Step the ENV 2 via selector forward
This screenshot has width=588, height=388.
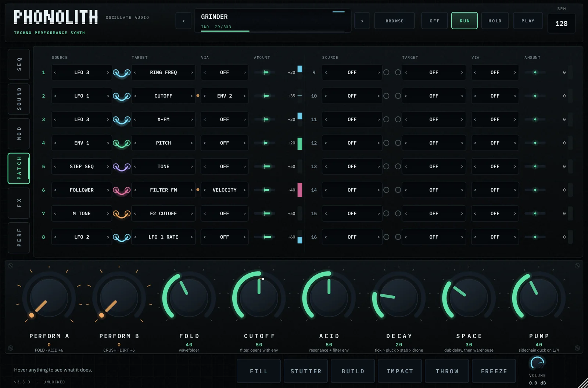[244, 96]
